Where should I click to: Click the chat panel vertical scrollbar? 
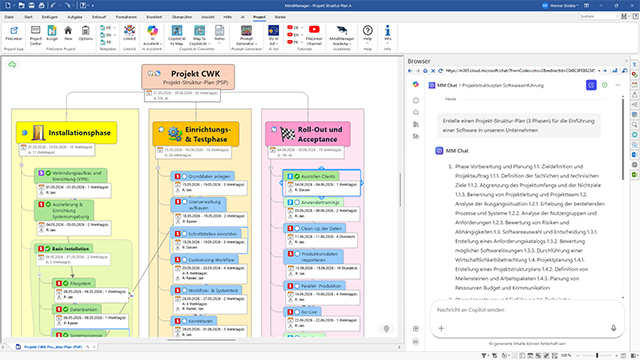[623, 138]
